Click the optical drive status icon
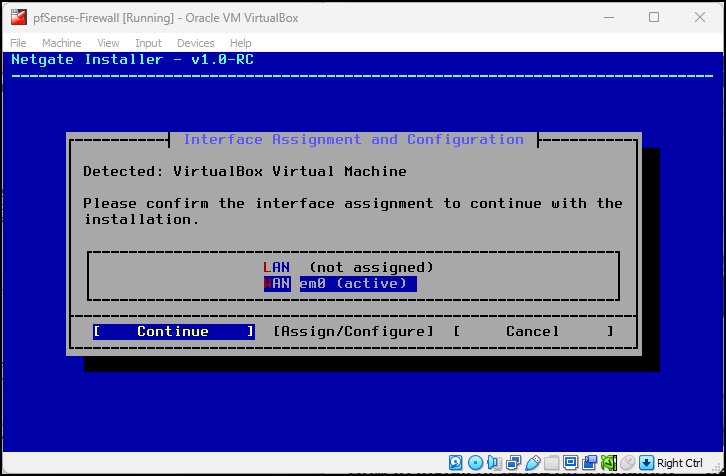726x476 pixels. point(476,463)
